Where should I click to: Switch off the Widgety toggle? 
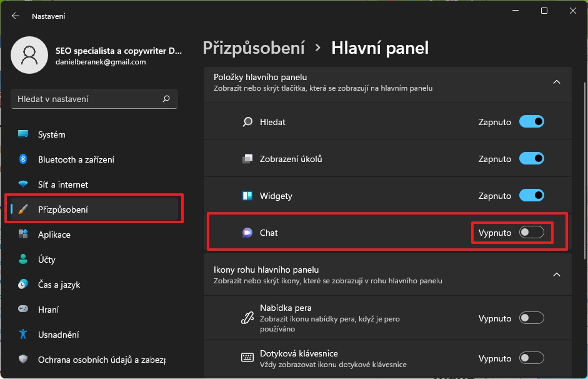coord(532,196)
